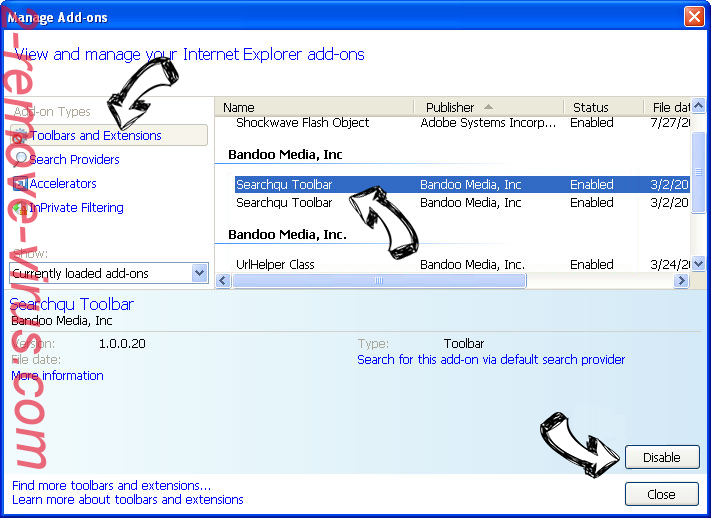
Task: Sort list by Name column
Action: [x=314, y=108]
